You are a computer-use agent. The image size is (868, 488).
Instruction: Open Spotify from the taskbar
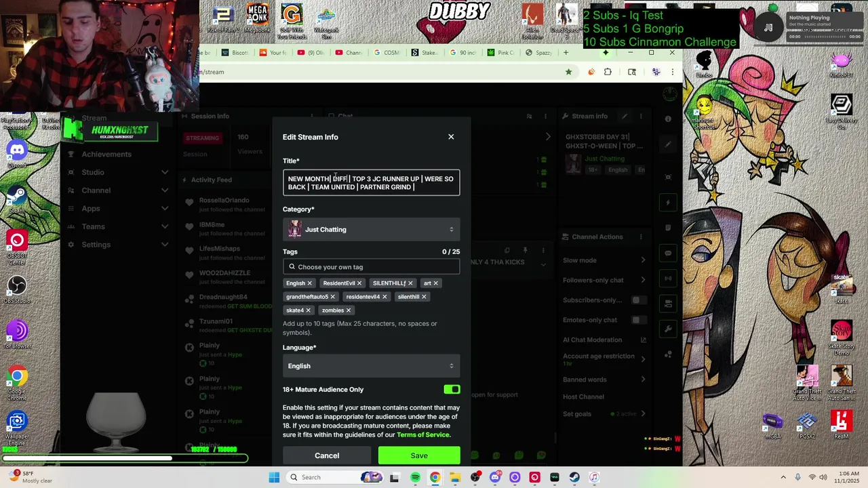point(415,477)
